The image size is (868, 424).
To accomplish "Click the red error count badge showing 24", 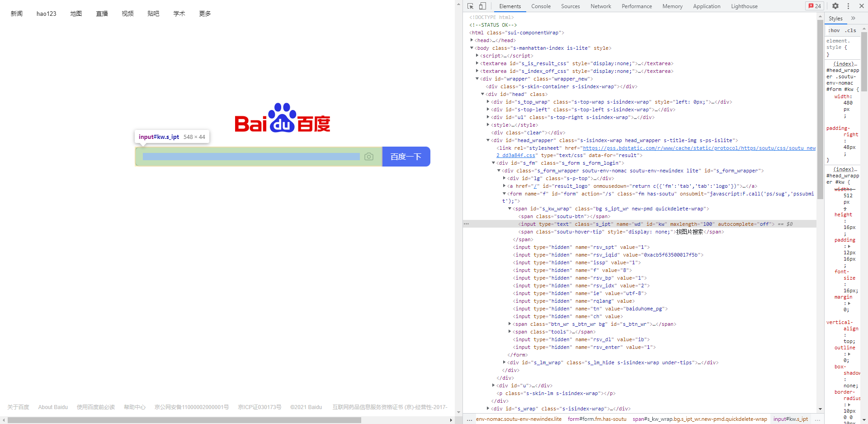I will 815,6.
